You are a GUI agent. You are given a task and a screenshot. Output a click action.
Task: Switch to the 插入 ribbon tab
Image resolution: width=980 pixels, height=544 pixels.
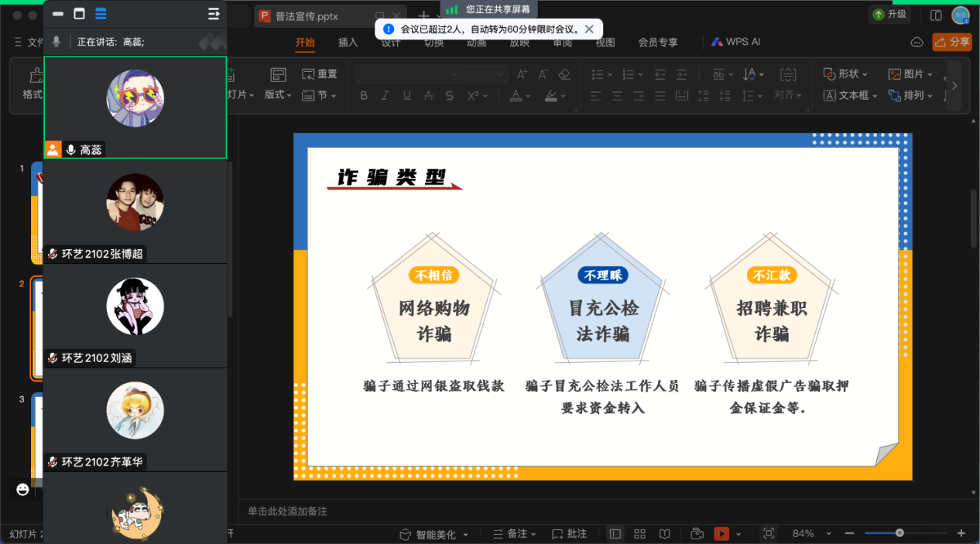click(x=348, y=43)
